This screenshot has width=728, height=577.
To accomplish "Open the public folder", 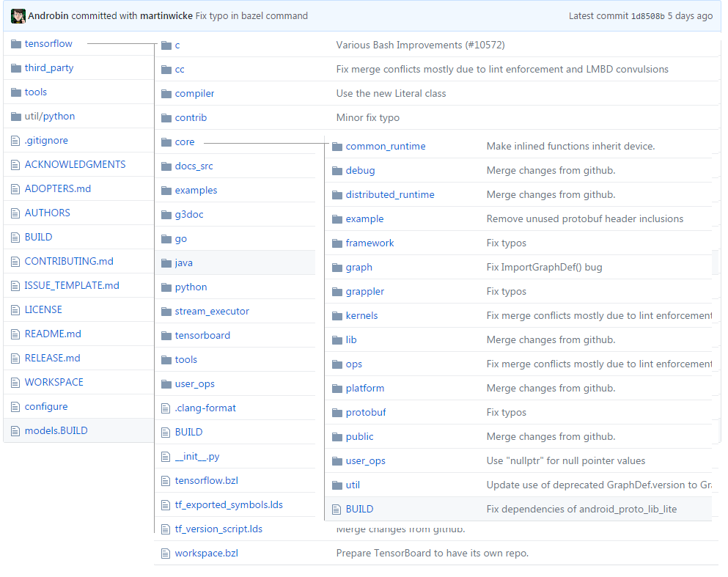I will tap(359, 437).
